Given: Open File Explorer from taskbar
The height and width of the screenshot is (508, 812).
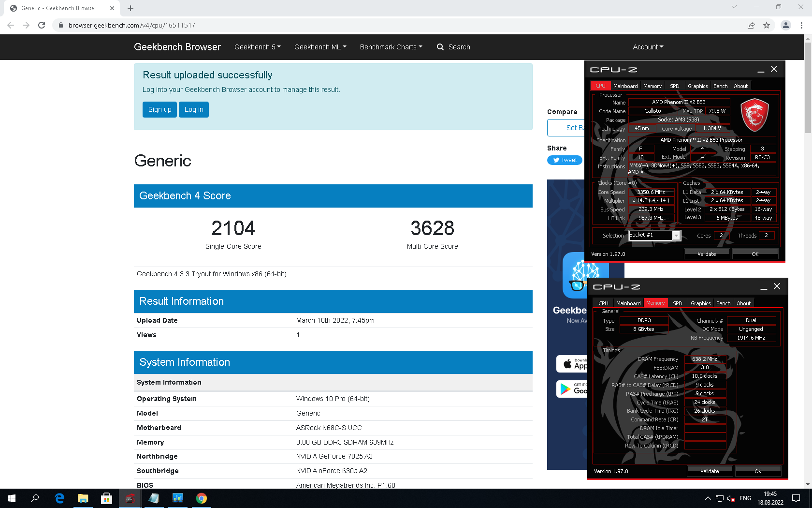Looking at the screenshot, I should [x=83, y=498].
